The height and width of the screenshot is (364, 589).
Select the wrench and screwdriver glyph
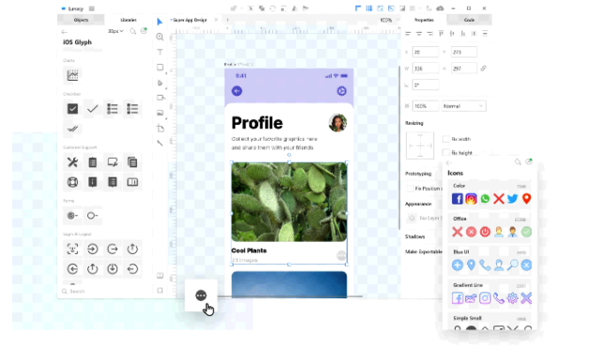tap(72, 162)
